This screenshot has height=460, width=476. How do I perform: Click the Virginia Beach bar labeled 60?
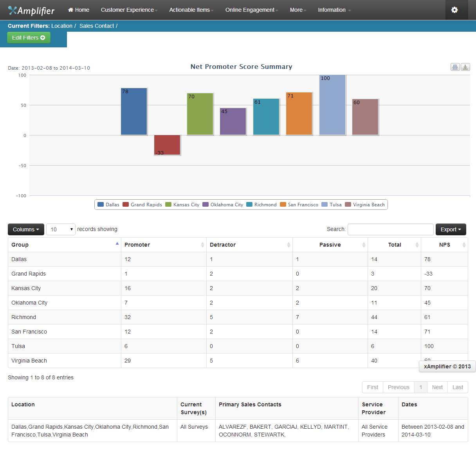coord(365,117)
